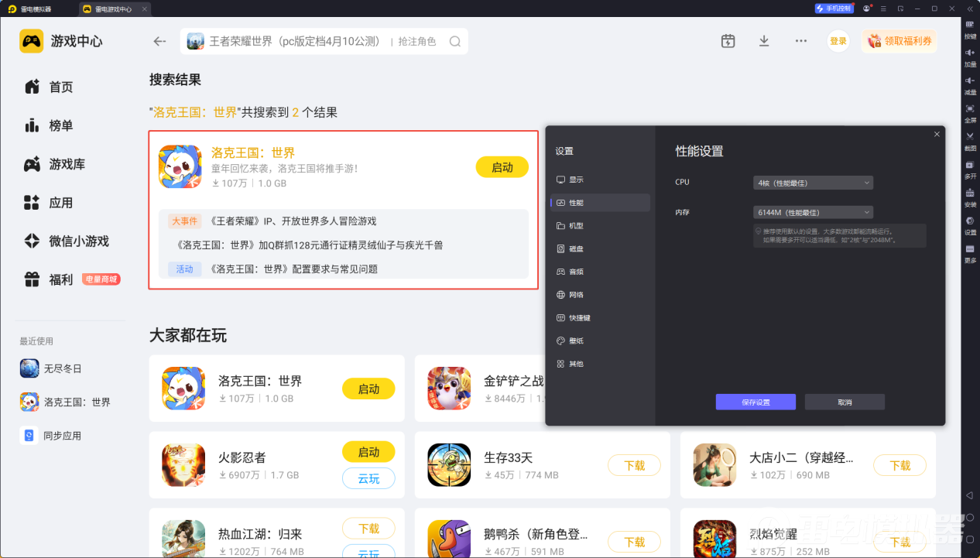Select 壁纸 in settings sidebar
This screenshot has width=980, height=558.
click(x=600, y=341)
